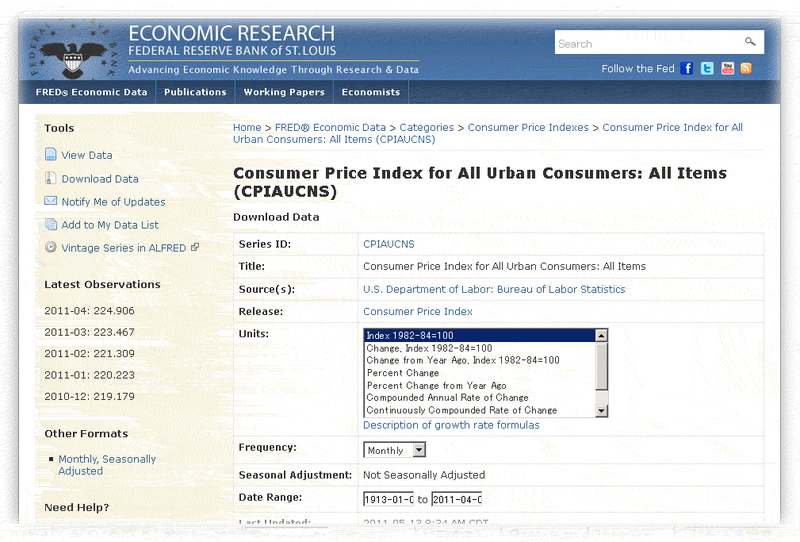Click the 2011-04: 224.906 observation

[x=89, y=311]
